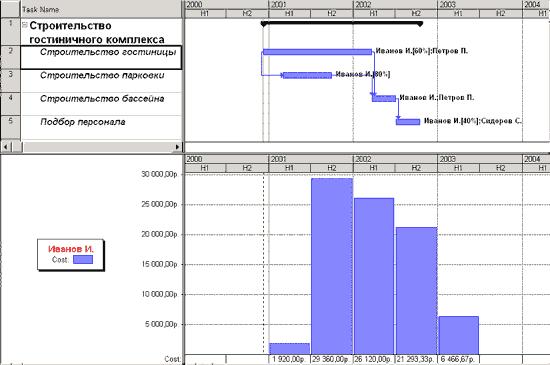Click the row 1 ID header
550x365 pixels.
coord(11,32)
